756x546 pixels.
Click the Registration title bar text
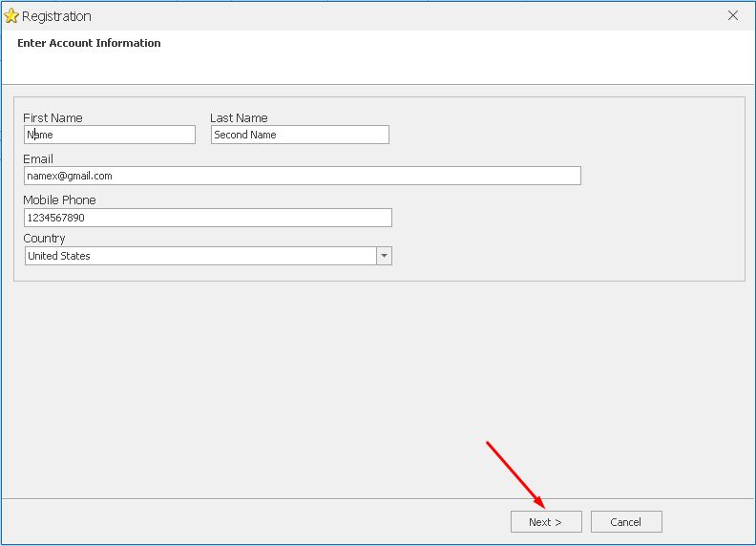[x=56, y=16]
